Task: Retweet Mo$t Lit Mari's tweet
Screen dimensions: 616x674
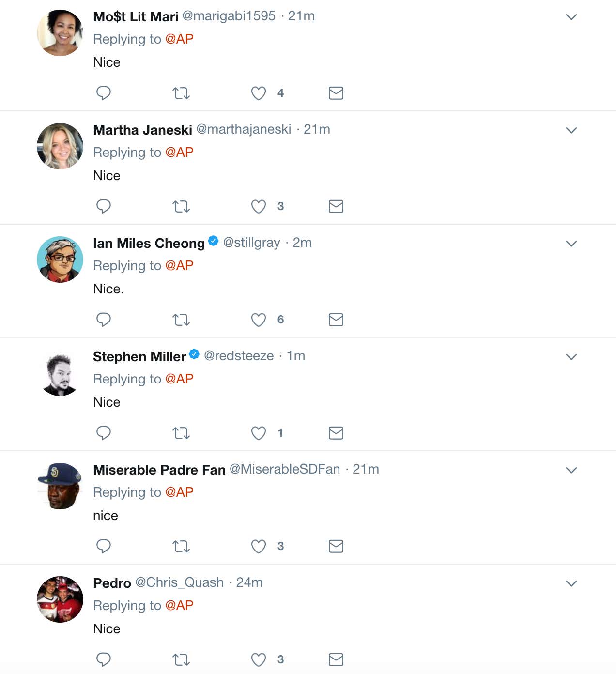Action: tap(181, 93)
